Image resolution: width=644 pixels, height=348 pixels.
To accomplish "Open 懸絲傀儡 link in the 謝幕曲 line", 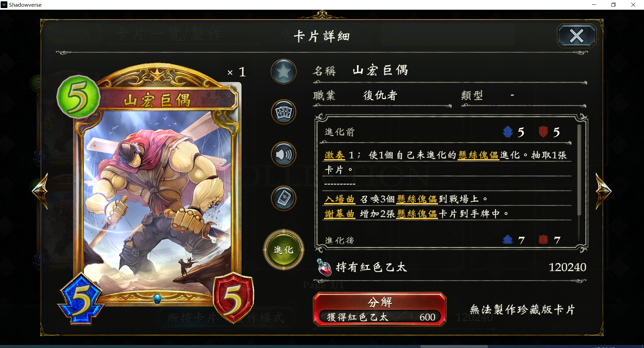I will [x=417, y=214].
